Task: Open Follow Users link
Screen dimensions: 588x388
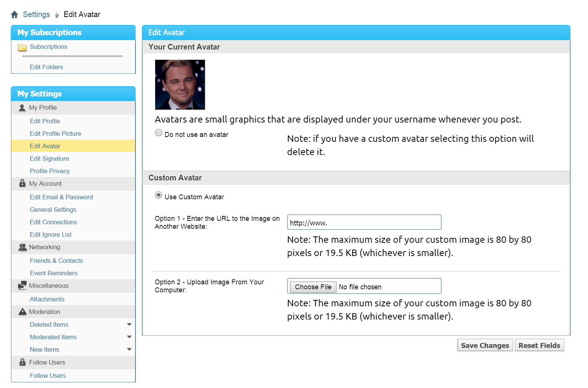Action: 48,376
